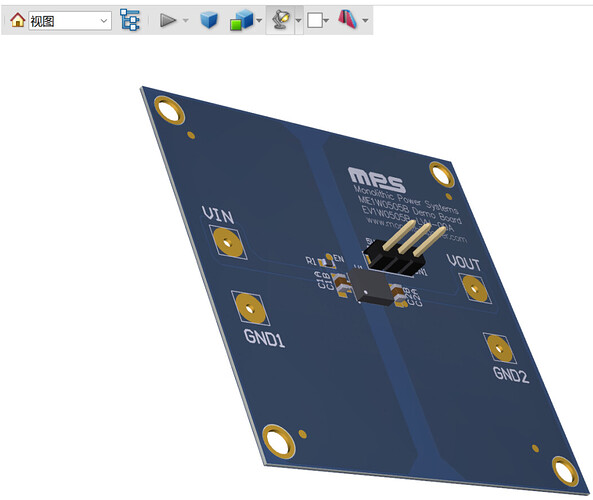Image resolution: width=593 pixels, height=500 pixels.
Task: Select the VOUT gold pad
Action: tap(475, 288)
